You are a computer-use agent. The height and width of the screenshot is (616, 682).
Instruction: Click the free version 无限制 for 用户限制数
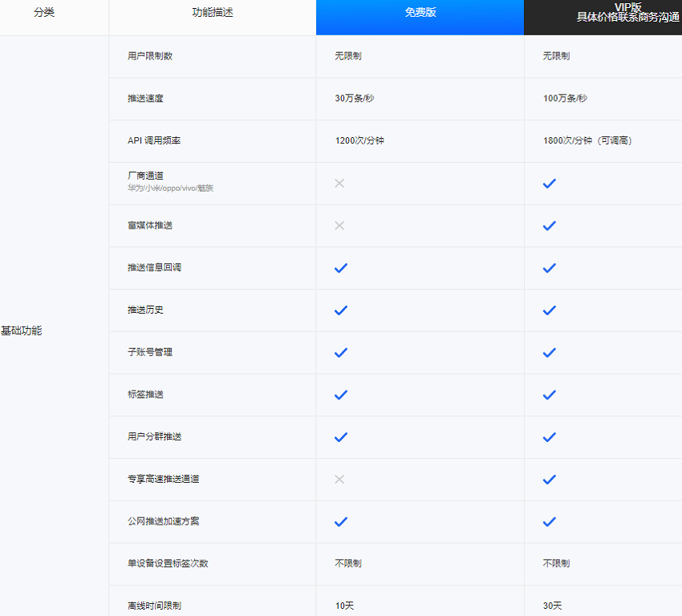(348, 56)
